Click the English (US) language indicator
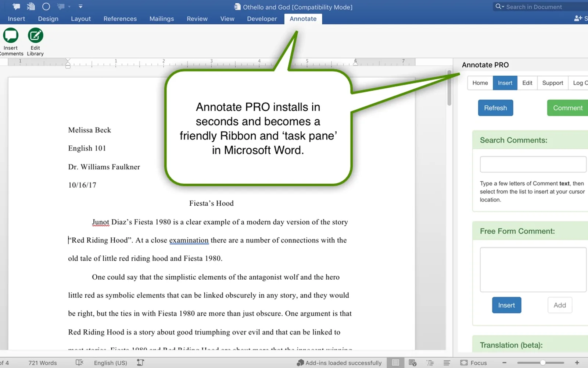Image resolution: width=588 pixels, height=368 pixels. [111, 363]
